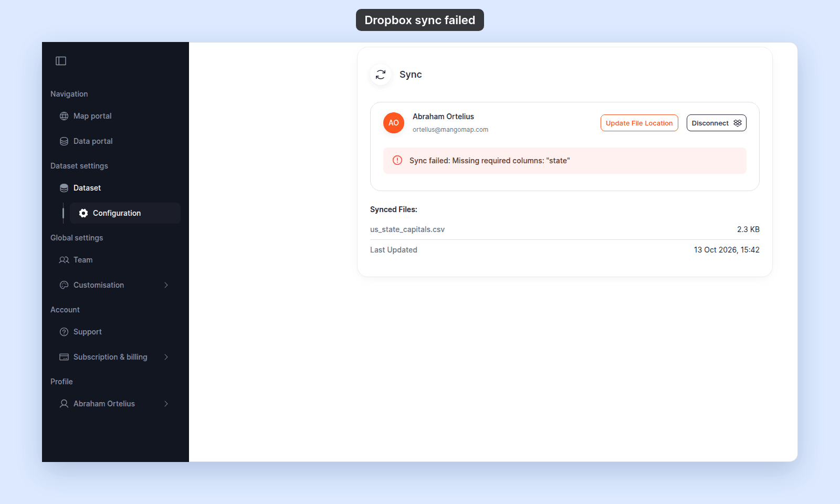The height and width of the screenshot is (504, 840).
Task: Click the Dataset stack icon
Action: click(64, 188)
